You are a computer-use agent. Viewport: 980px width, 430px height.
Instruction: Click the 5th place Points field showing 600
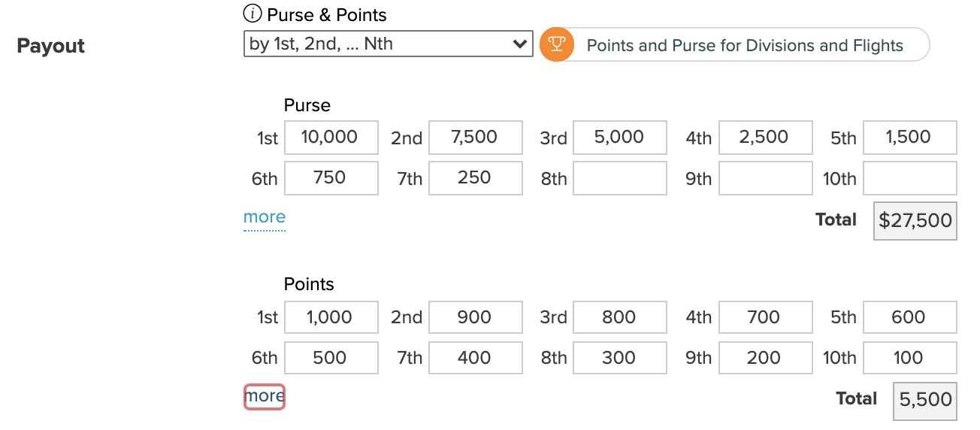tap(910, 318)
